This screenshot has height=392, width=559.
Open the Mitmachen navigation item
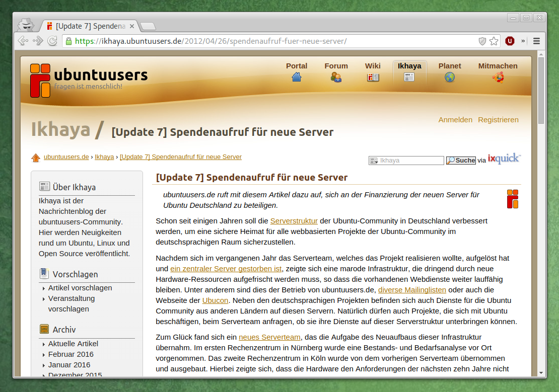[498, 66]
